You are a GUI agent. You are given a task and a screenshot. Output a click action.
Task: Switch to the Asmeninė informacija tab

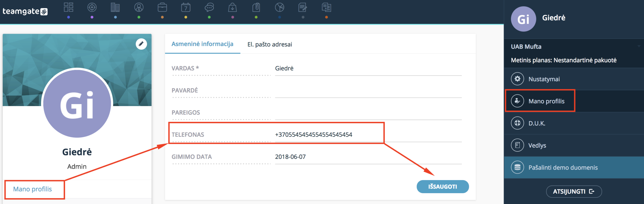pyautogui.click(x=203, y=44)
